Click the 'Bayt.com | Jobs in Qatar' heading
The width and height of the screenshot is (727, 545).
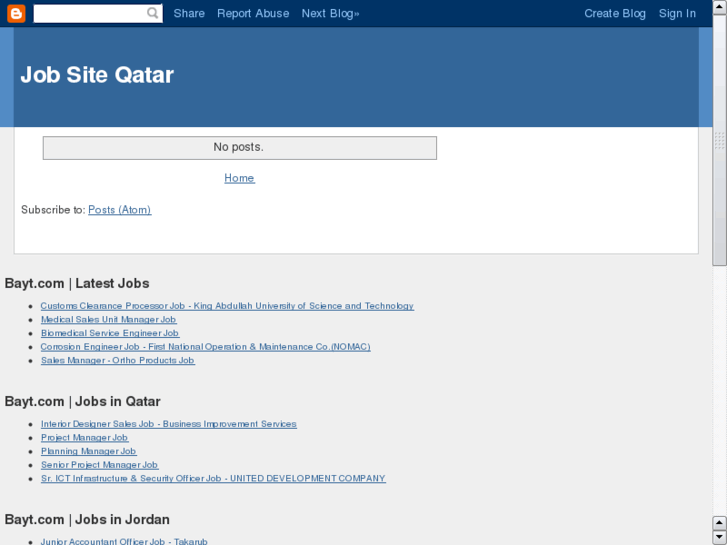[x=83, y=401]
